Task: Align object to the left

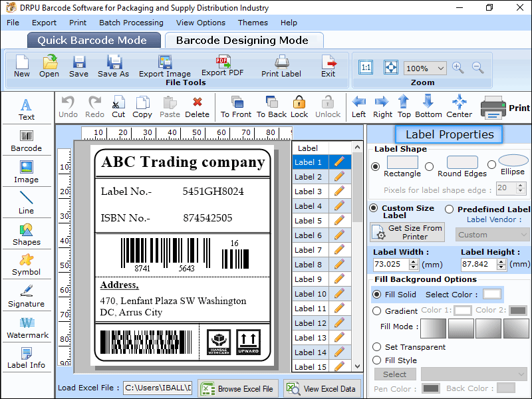Action: [358, 107]
